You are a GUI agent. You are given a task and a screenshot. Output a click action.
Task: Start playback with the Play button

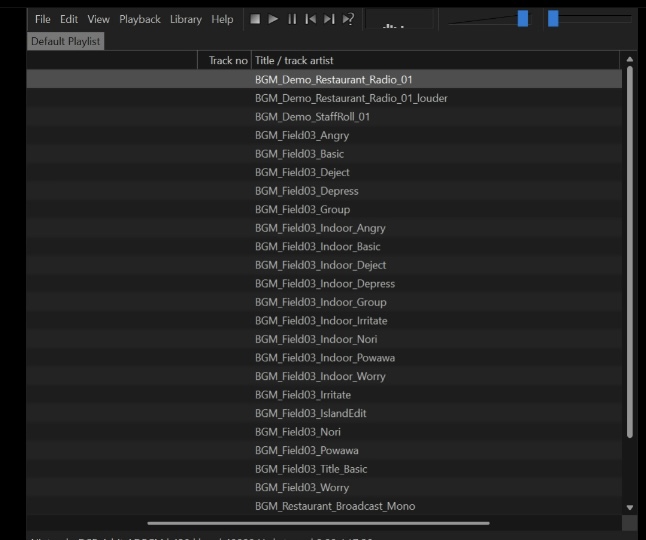point(273,19)
